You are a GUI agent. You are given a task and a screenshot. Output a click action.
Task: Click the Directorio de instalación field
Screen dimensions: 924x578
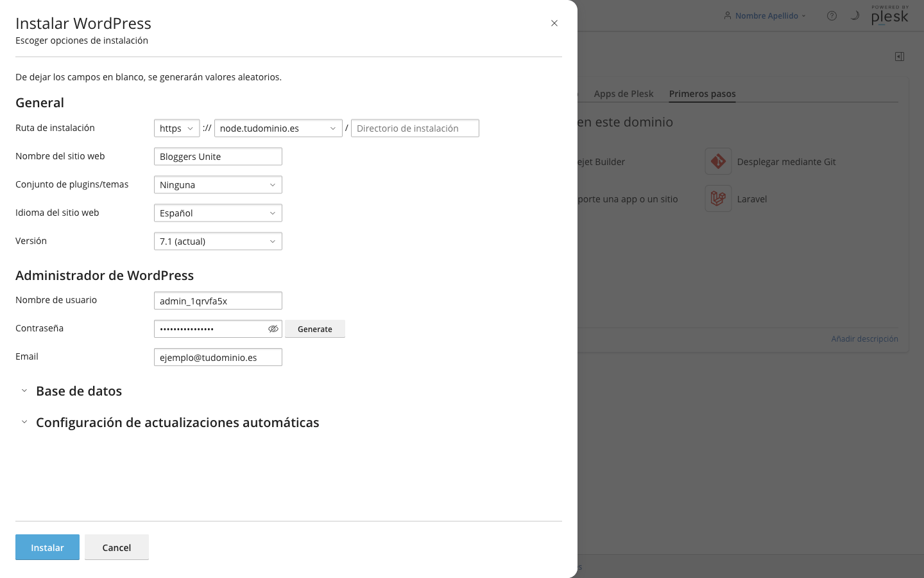pos(415,128)
